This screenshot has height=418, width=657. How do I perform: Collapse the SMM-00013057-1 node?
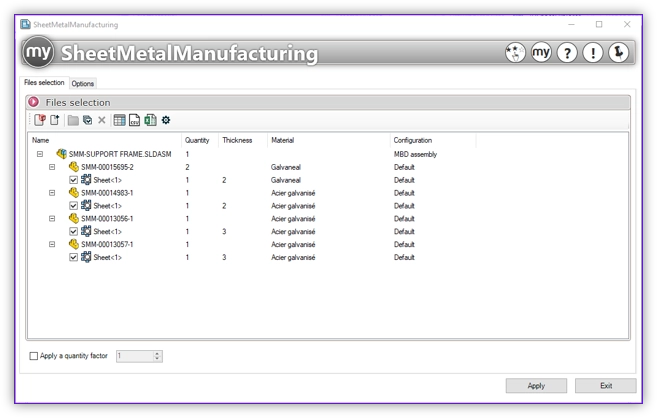point(52,244)
